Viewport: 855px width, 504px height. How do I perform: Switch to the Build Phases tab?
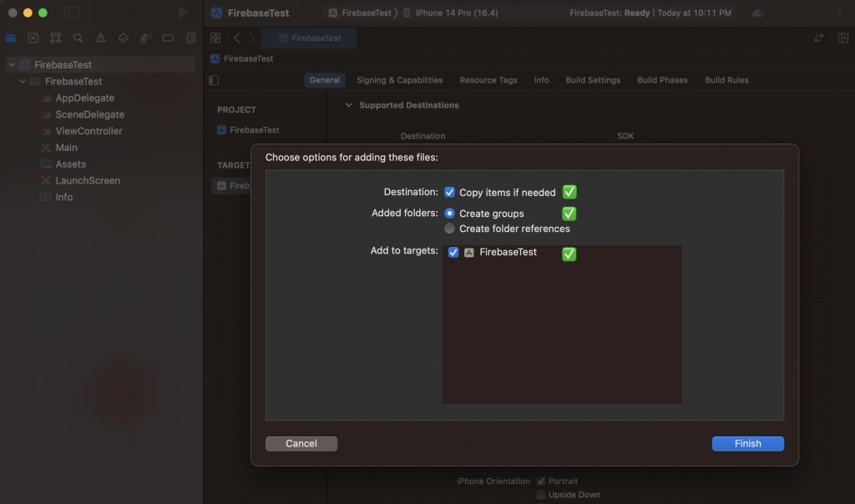662,80
